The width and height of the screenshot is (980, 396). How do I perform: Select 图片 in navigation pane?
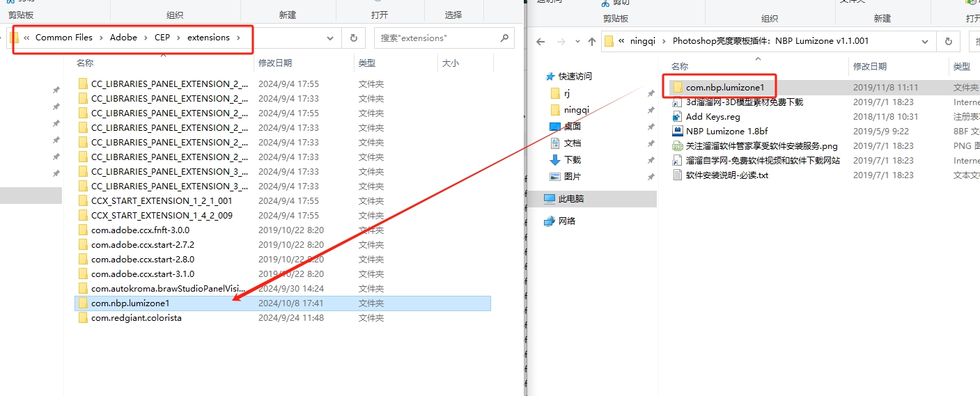[x=573, y=176]
